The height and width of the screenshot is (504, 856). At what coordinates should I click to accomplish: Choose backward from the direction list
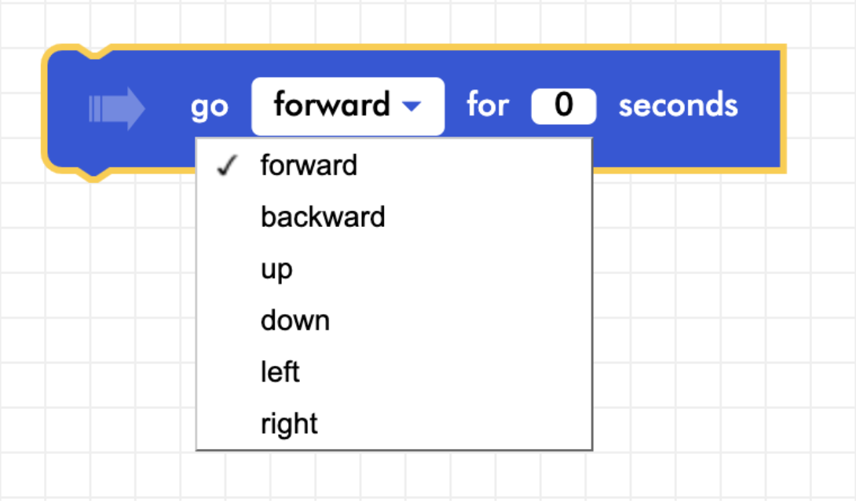[x=323, y=217]
